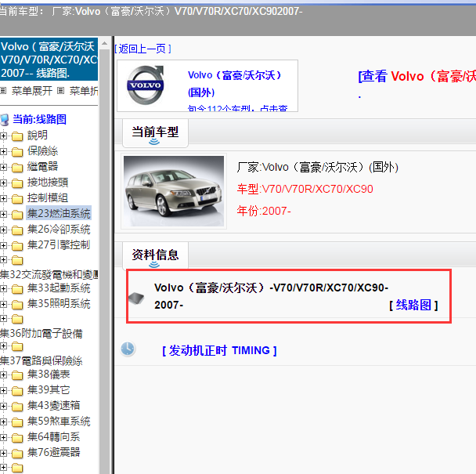The image size is (476, 474).
Task: Click the 菜单展开 expand-all icon
Action: [x=3, y=90]
